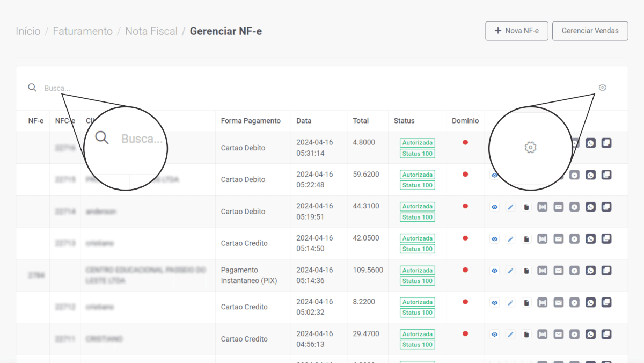Edit the PIX invoice of 109.5600
Viewport: 644px width, 363px height.
pyautogui.click(x=510, y=271)
